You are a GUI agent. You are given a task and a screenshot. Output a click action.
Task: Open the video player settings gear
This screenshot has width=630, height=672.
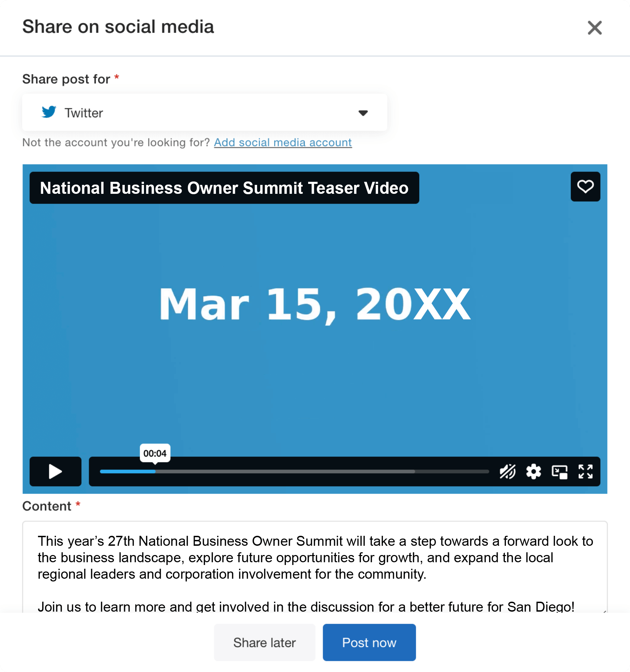click(533, 471)
